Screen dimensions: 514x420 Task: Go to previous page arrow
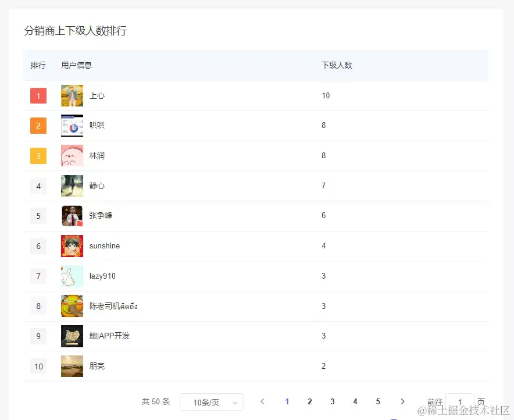(262, 401)
